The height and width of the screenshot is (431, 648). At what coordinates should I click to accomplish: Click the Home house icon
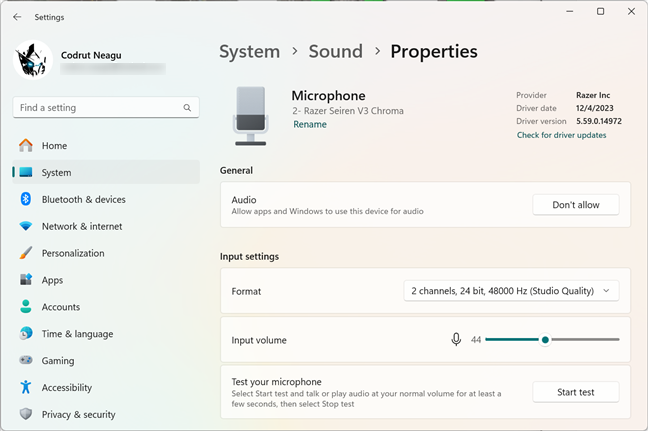click(x=26, y=145)
